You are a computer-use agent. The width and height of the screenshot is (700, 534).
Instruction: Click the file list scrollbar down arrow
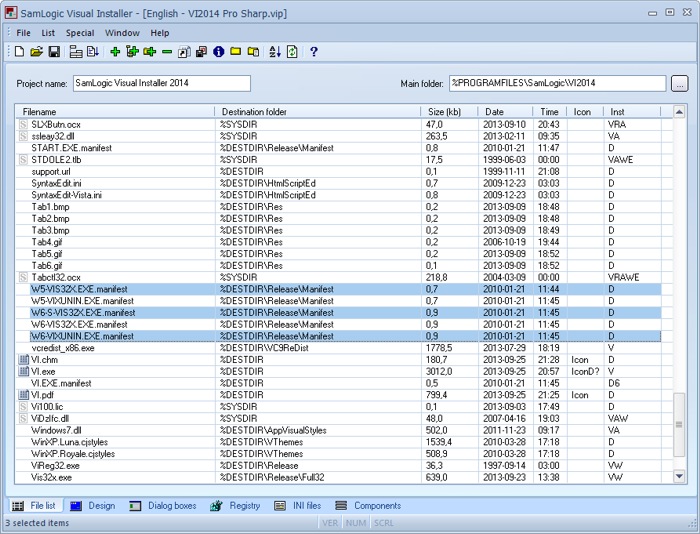coord(679,476)
